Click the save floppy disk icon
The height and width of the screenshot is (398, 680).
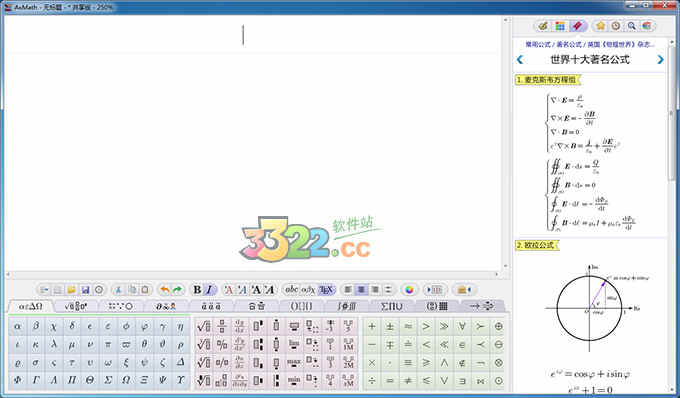pos(85,290)
